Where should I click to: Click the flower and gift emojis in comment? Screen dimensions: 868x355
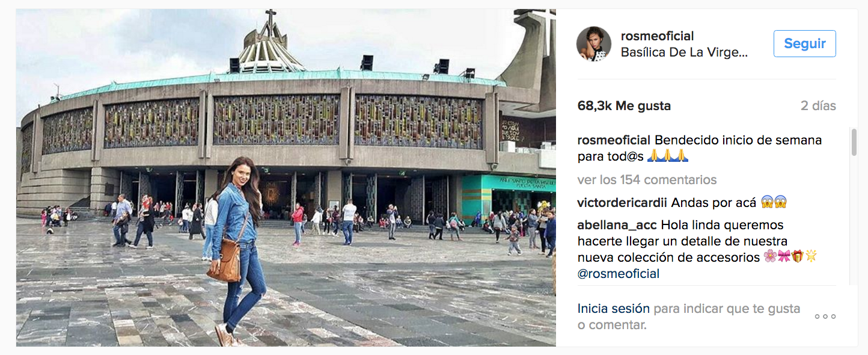pyautogui.click(x=790, y=258)
